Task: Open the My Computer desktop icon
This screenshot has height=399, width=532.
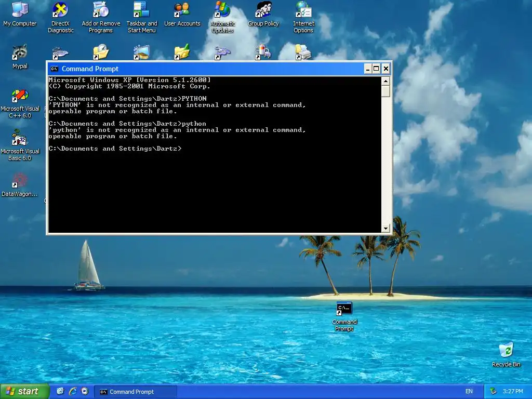Action: (x=20, y=14)
